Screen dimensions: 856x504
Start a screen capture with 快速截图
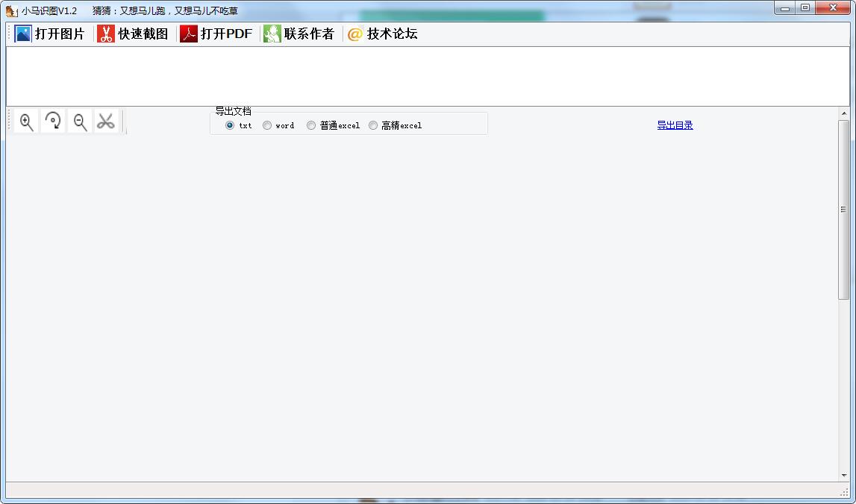(134, 33)
